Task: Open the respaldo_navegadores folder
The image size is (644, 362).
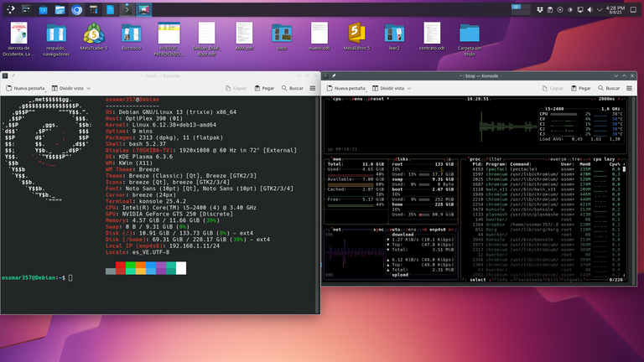Action: (x=56, y=40)
